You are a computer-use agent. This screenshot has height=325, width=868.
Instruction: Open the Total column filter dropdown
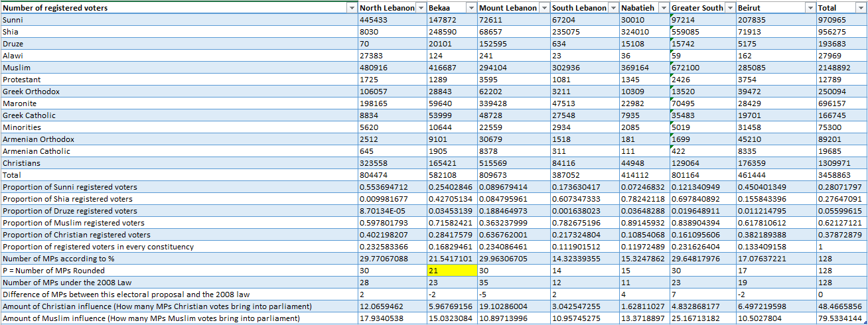click(861, 8)
